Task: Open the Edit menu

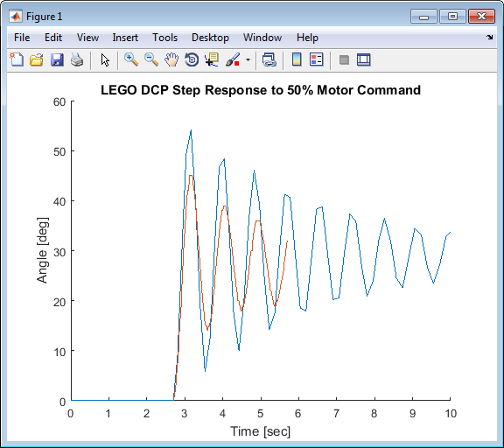Action: click(53, 38)
